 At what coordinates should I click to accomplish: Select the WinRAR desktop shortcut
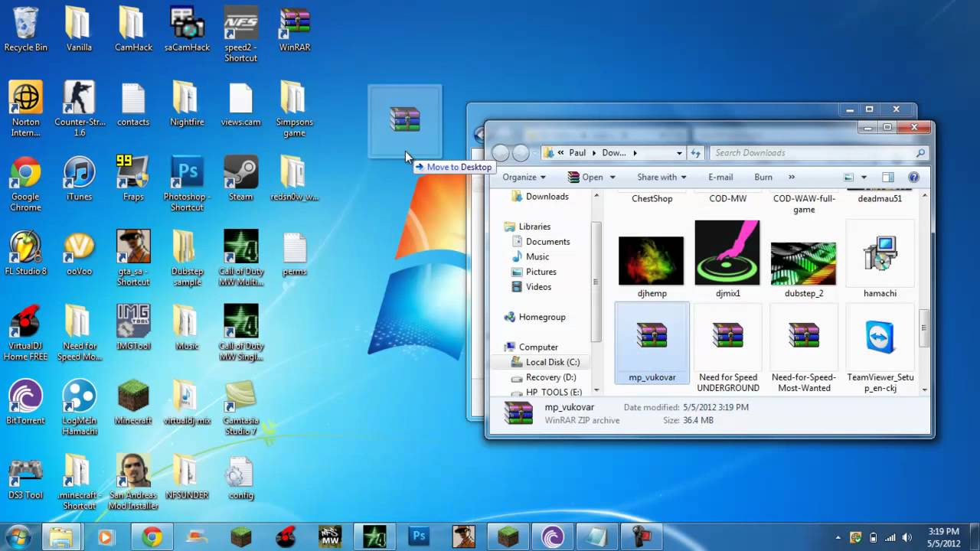295,29
